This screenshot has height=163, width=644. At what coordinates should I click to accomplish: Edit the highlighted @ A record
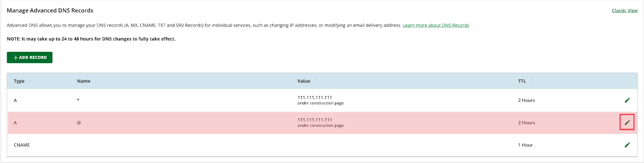627,122
